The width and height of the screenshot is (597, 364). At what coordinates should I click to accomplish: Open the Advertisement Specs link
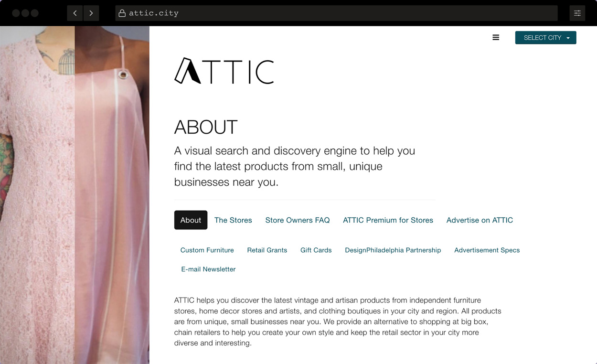tap(487, 250)
